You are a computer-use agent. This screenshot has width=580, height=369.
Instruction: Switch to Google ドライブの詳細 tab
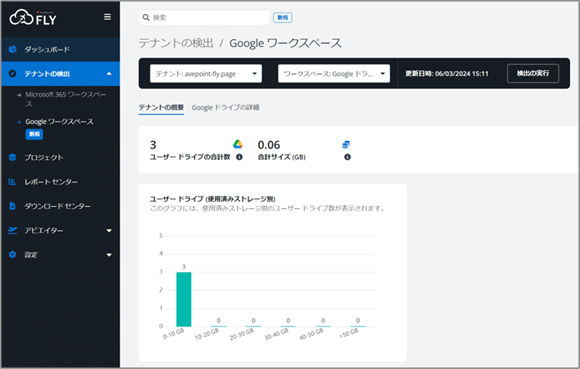(x=225, y=108)
